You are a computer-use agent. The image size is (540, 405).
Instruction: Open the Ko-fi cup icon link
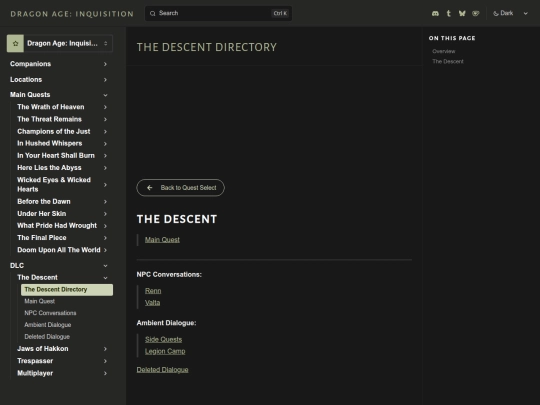[x=476, y=13]
